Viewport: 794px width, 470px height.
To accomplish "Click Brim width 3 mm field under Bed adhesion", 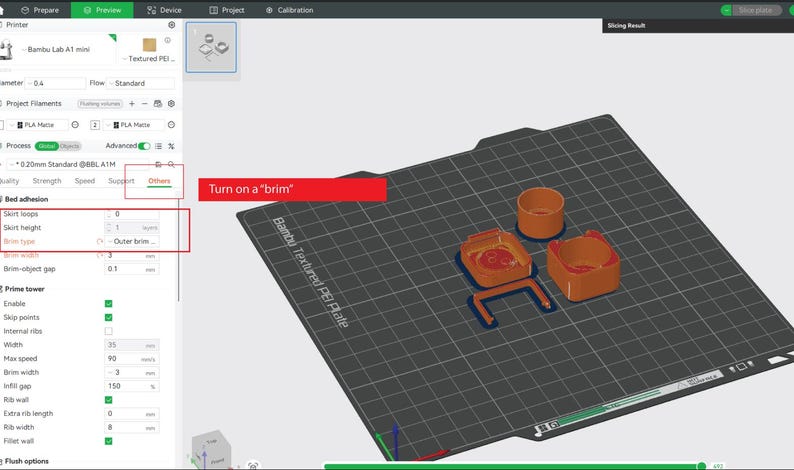I will point(132,255).
